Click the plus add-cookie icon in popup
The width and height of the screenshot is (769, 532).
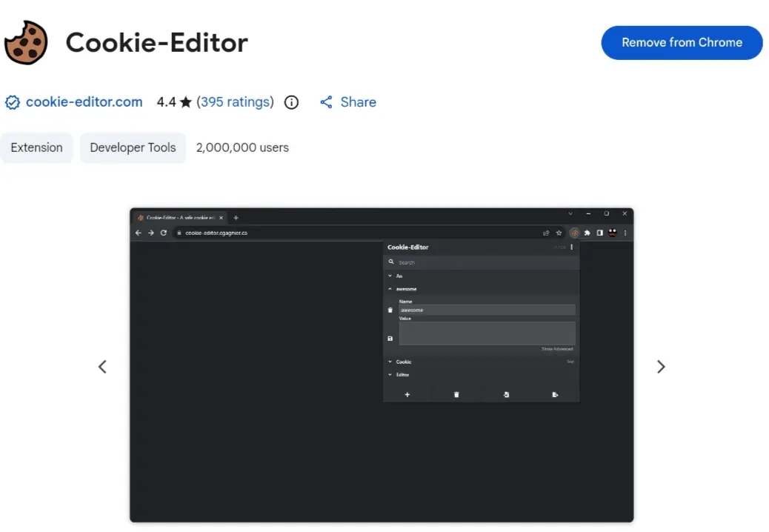[x=407, y=395]
